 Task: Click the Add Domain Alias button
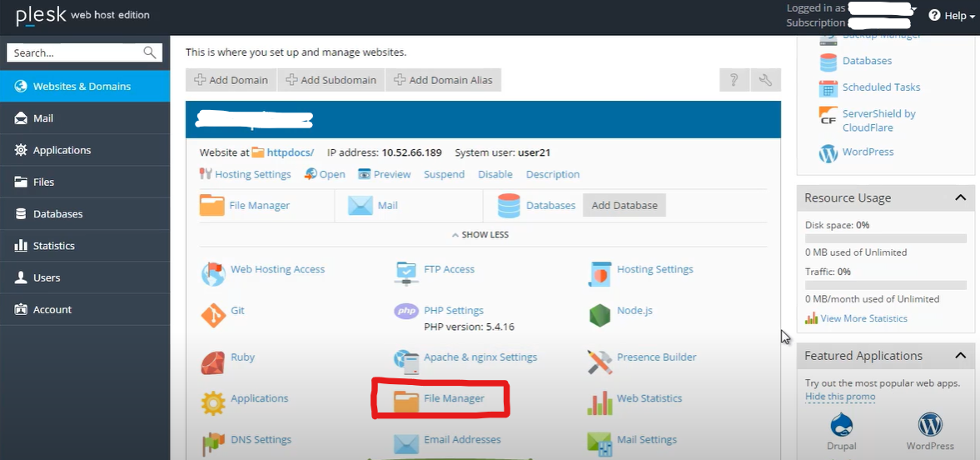click(443, 80)
